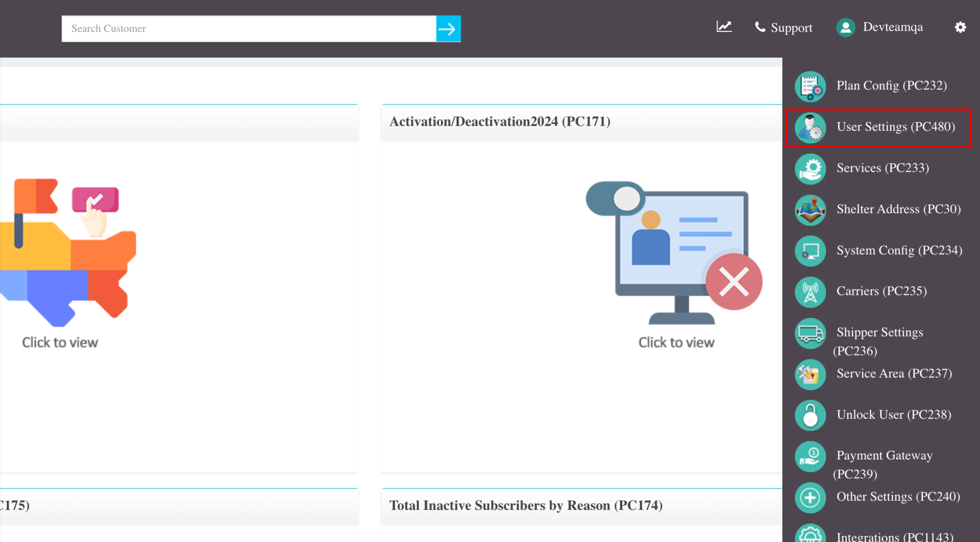Click the System Config monitor icon
Image resolution: width=980 pixels, height=542 pixels.
click(x=810, y=251)
